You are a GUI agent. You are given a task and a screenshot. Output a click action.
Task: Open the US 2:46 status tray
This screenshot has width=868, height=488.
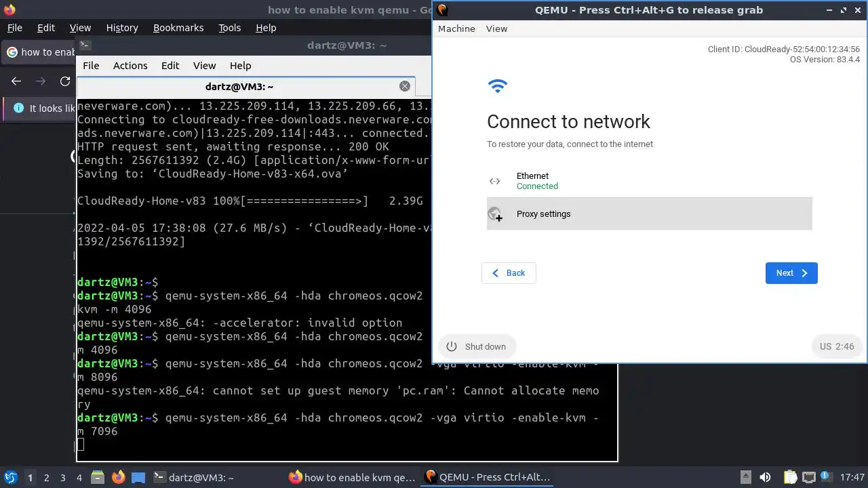point(837,346)
